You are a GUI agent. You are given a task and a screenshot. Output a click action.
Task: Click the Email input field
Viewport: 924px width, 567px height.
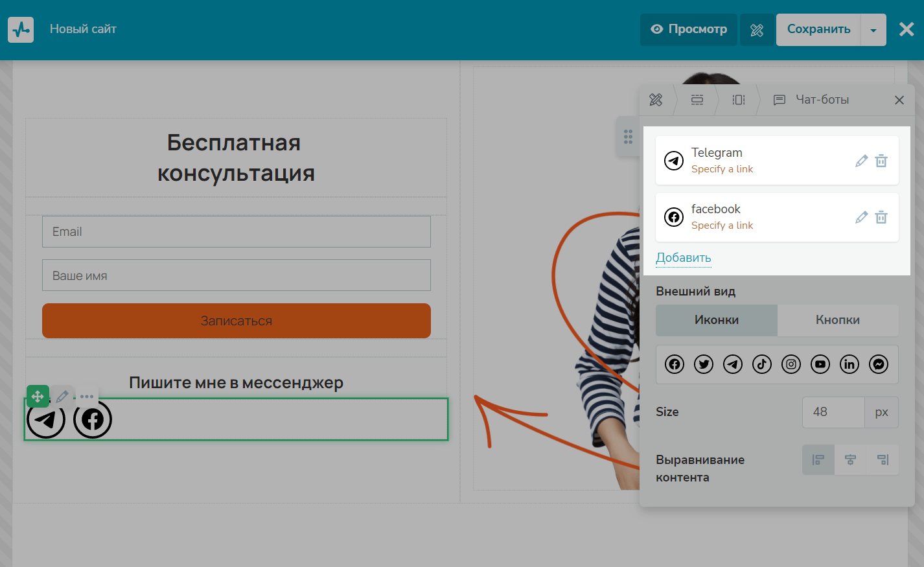(x=237, y=232)
